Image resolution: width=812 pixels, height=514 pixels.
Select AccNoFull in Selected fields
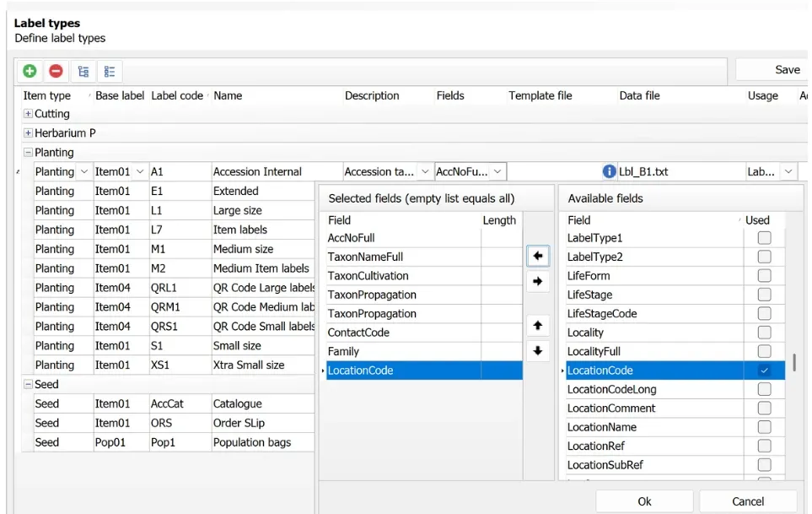click(x=424, y=238)
